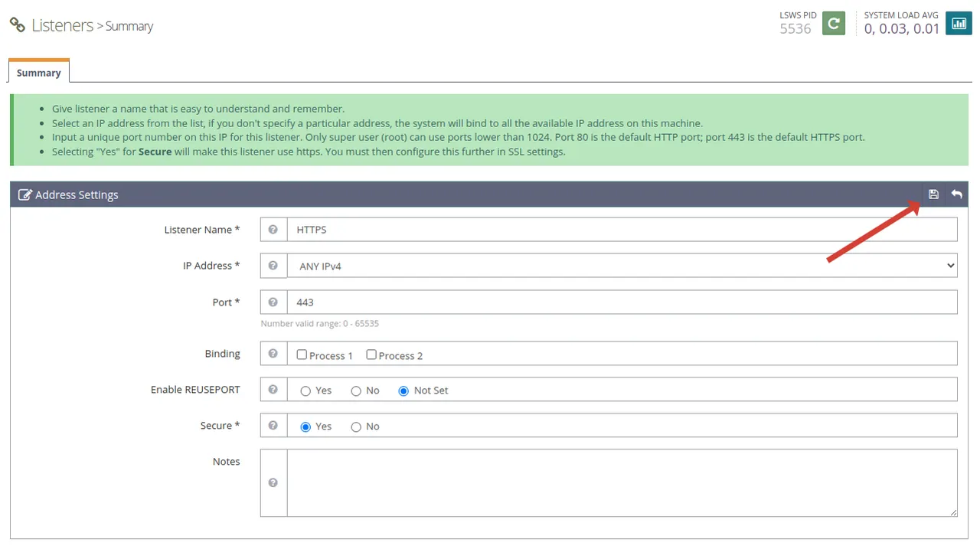Click the help icon next to Port
The height and width of the screenshot is (549, 980).
[x=273, y=302]
